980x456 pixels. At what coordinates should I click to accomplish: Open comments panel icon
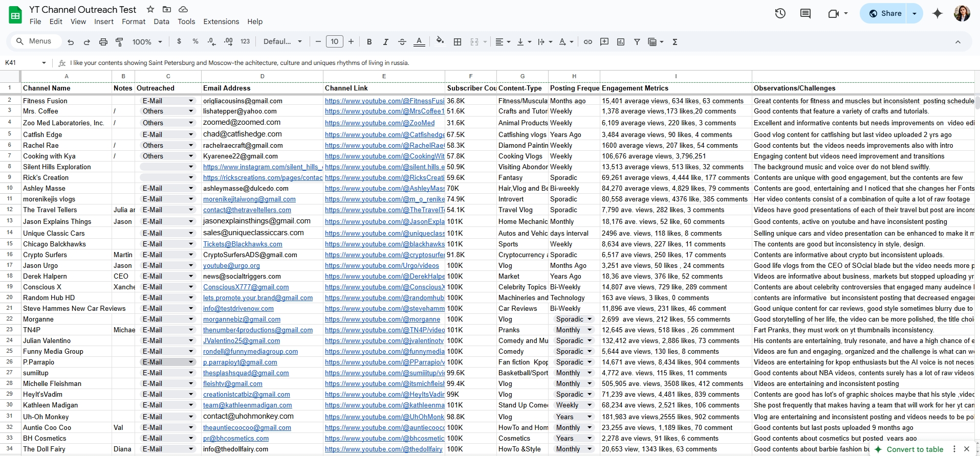[x=805, y=13]
